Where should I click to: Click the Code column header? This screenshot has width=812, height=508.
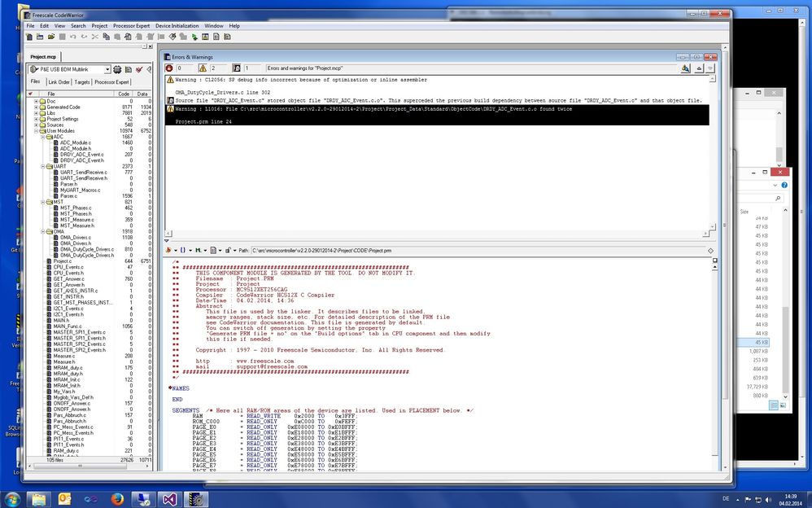point(124,94)
